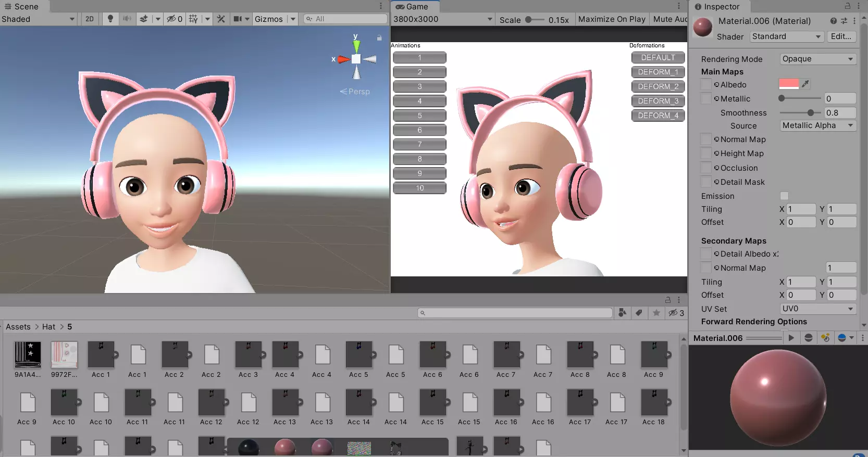
Task: Open Scene panel three-dot menu
Action: 381,6
